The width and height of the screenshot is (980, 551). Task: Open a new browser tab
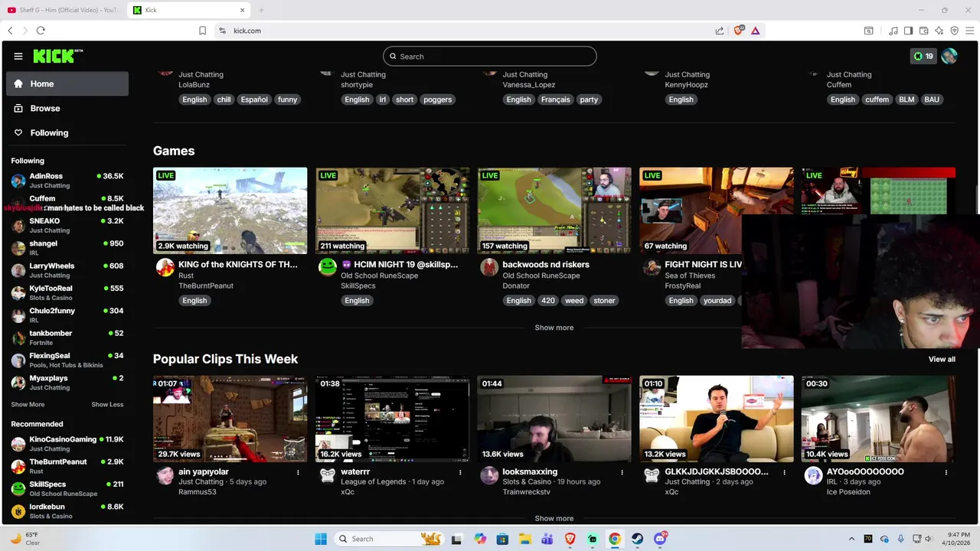[261, 10]
